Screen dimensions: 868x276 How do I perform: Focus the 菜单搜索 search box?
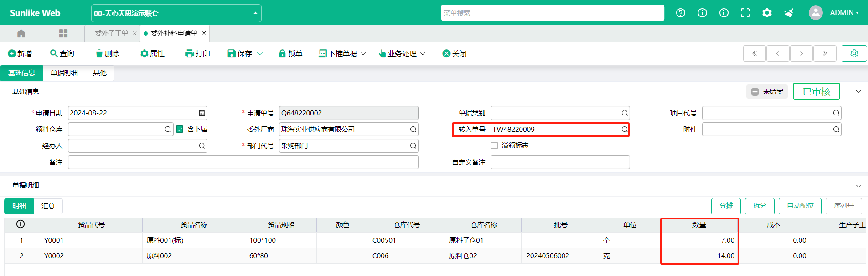coord(553,13)
